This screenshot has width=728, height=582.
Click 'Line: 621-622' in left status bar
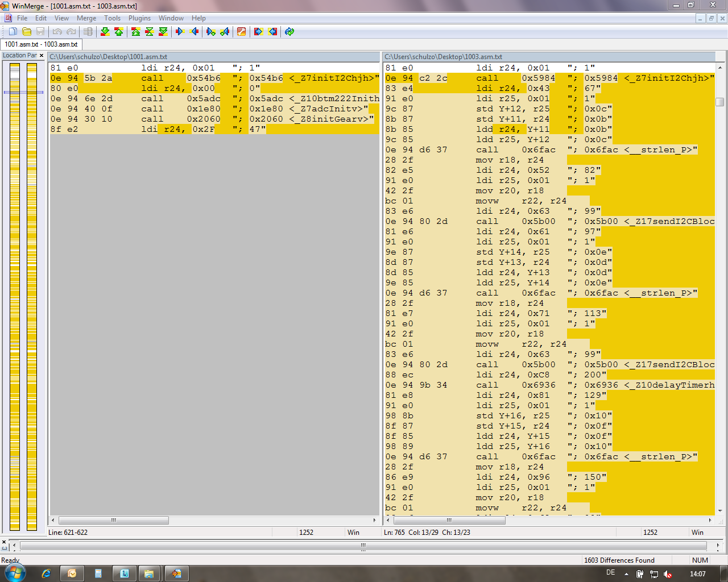[68, 533]
